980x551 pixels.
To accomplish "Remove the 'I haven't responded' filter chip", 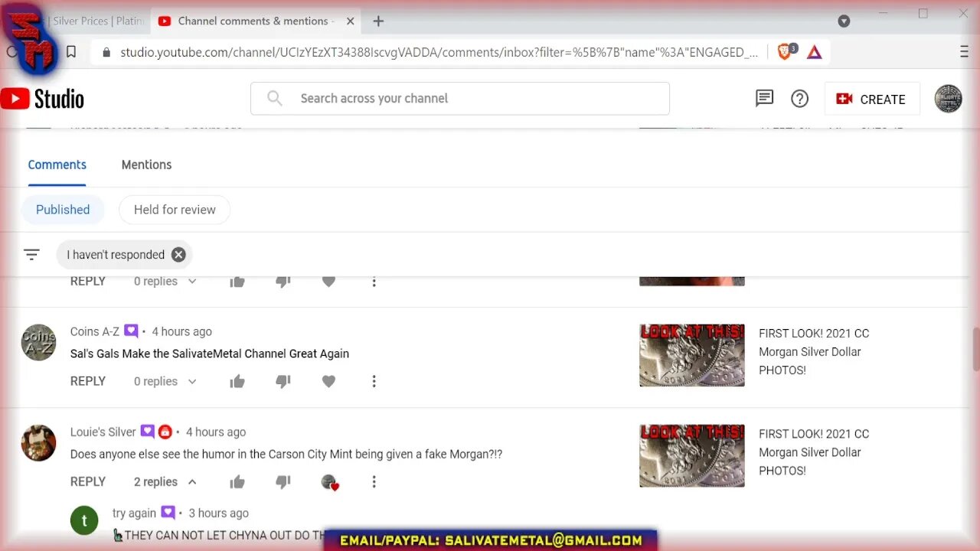I will (x=178, y=255).
